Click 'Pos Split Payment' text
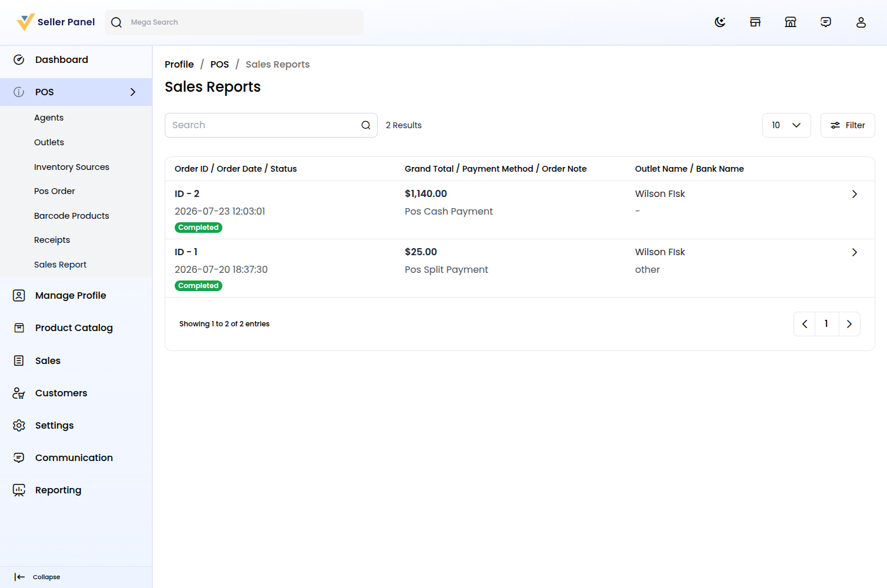887x588 pixels. click(x=446, y=270)
